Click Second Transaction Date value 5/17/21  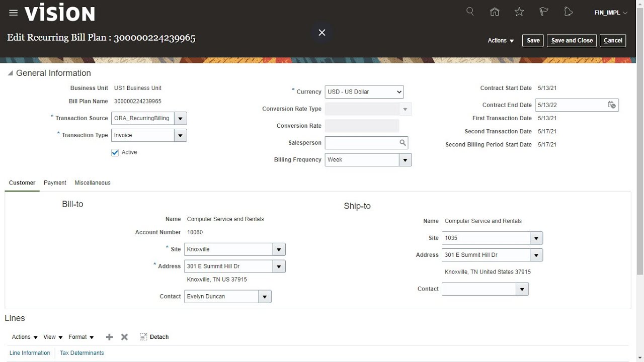(547, 132)
